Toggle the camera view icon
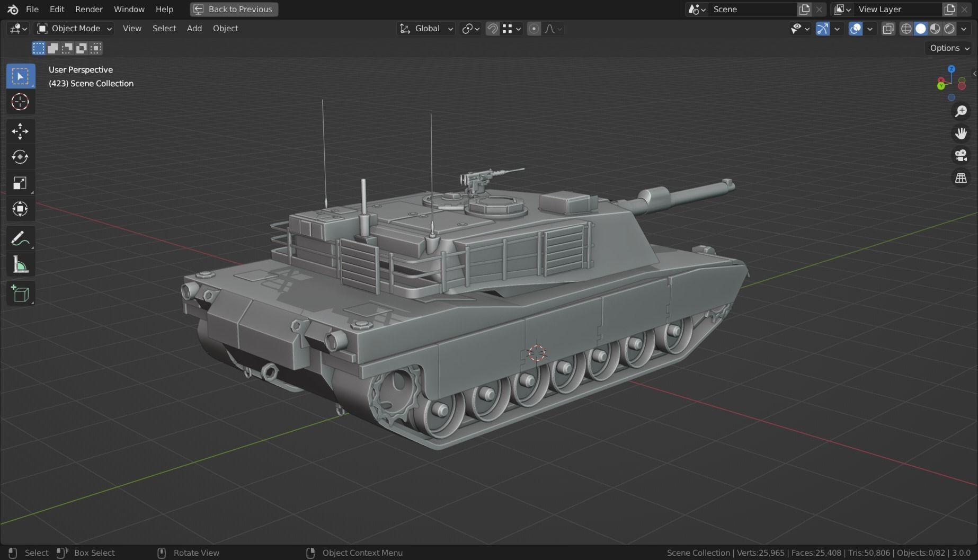 pyautogui.click(x=961, y=156)
